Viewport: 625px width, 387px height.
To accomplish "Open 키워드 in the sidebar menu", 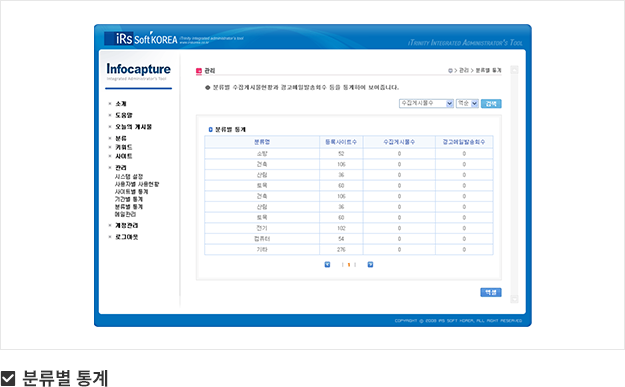I will point(124,147).
